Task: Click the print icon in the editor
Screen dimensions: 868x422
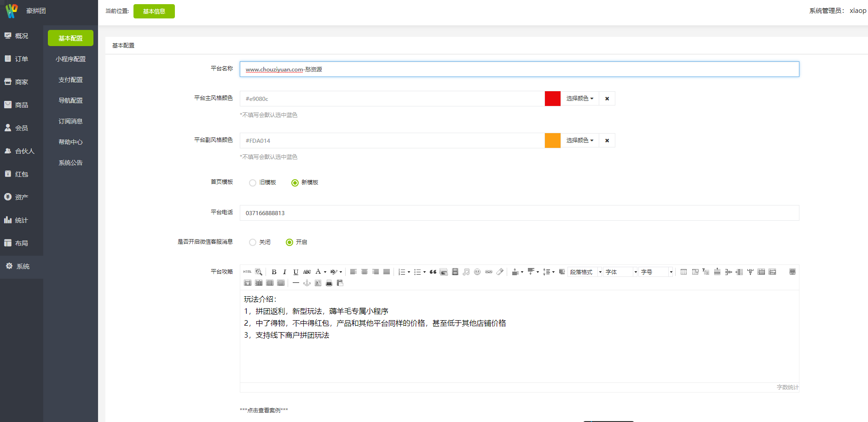Action: (329, 283)
